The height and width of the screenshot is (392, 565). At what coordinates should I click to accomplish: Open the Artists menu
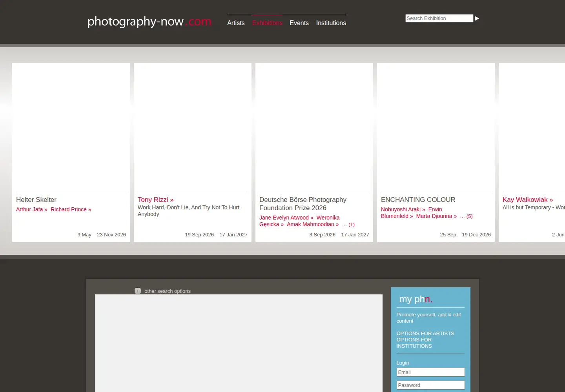coord(236,23)
